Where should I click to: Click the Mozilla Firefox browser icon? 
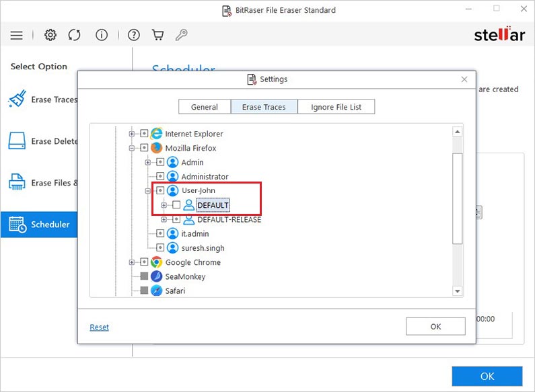click(156, 148)
